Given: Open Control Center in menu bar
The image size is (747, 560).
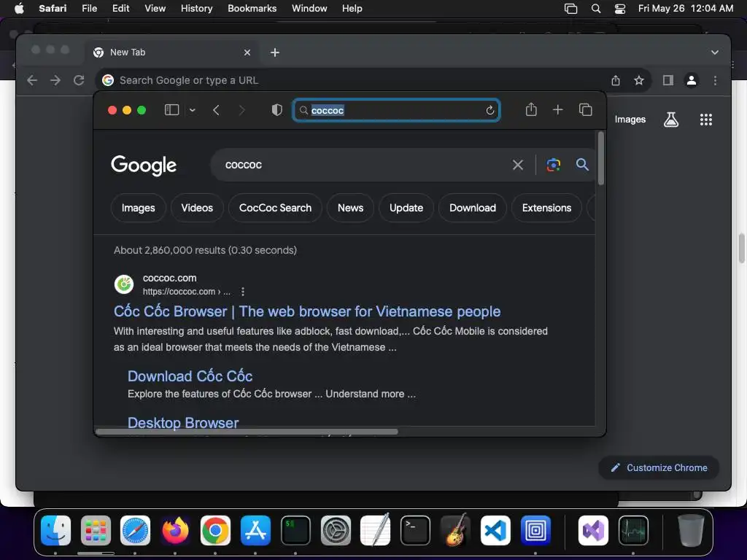Looking at the screenshot, I should 620,8.
